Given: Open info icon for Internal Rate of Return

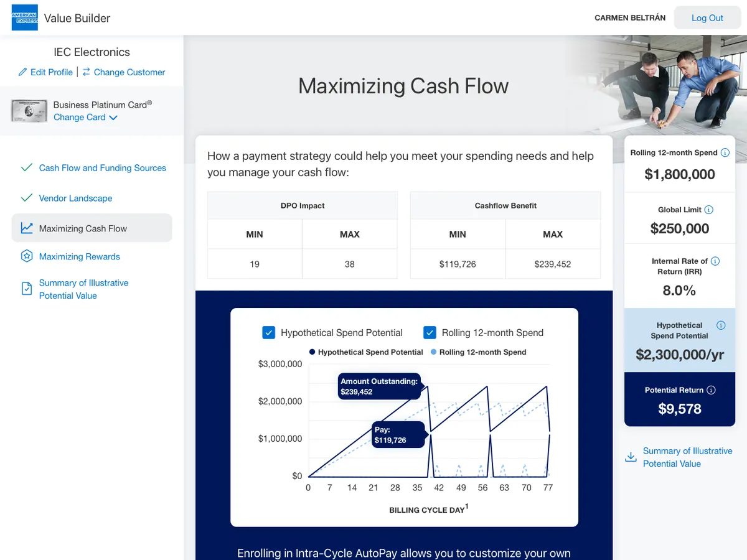Looking at the screenshot, I should 715,261.
